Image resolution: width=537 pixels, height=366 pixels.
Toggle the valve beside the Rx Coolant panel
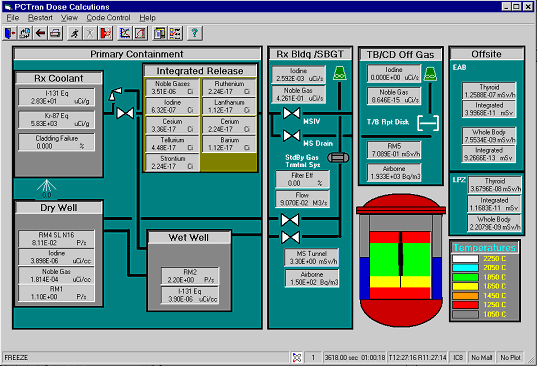(x=125, y=113)
